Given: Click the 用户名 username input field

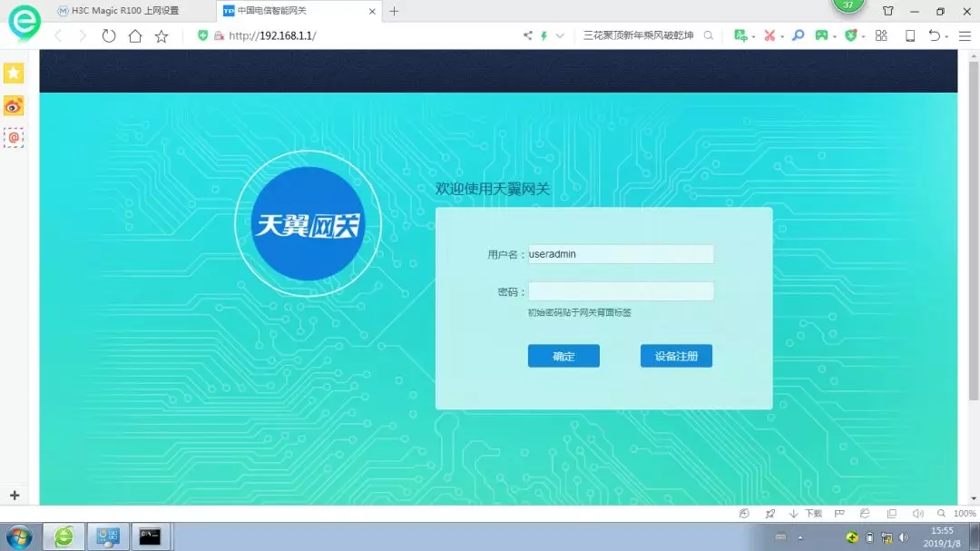Looking at the screenshot, I should point(621,254).
